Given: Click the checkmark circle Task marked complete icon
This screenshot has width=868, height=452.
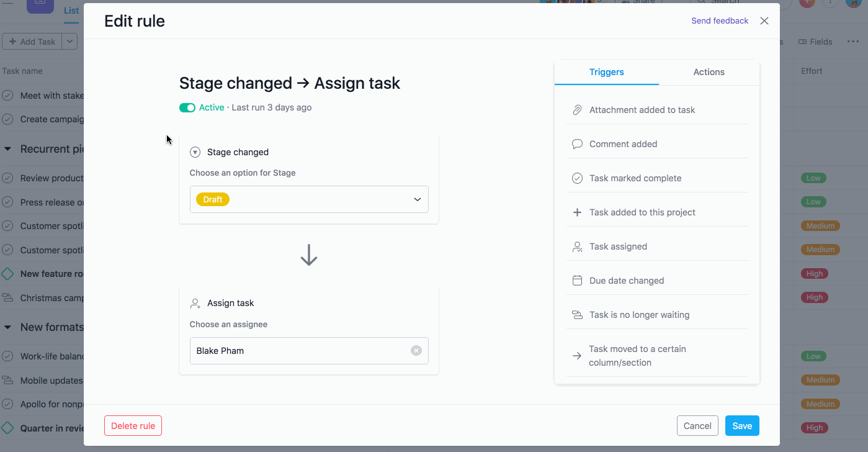Looking at the screenshot, I should [577, 178].
